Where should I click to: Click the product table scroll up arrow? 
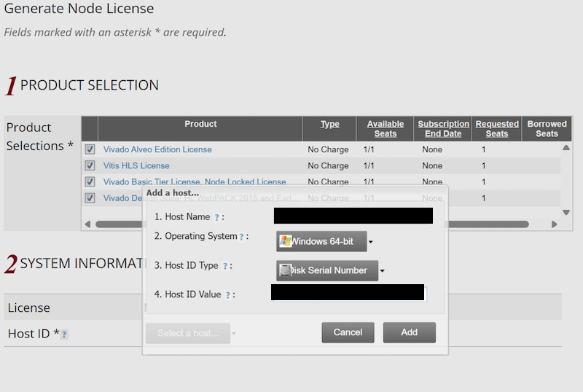coord(566,148)
